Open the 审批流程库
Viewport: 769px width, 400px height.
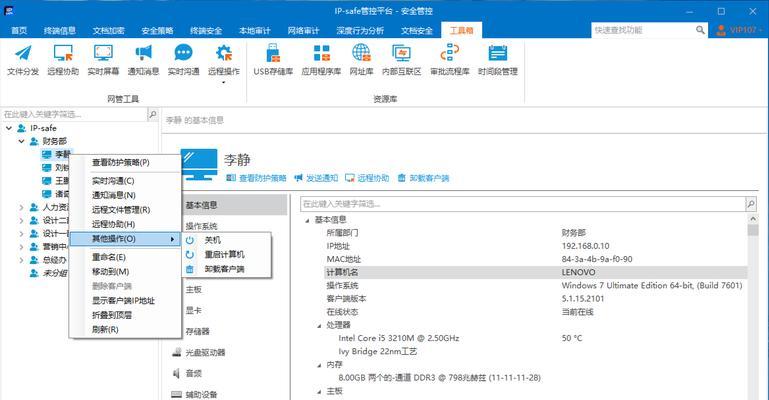coord(450,60)
